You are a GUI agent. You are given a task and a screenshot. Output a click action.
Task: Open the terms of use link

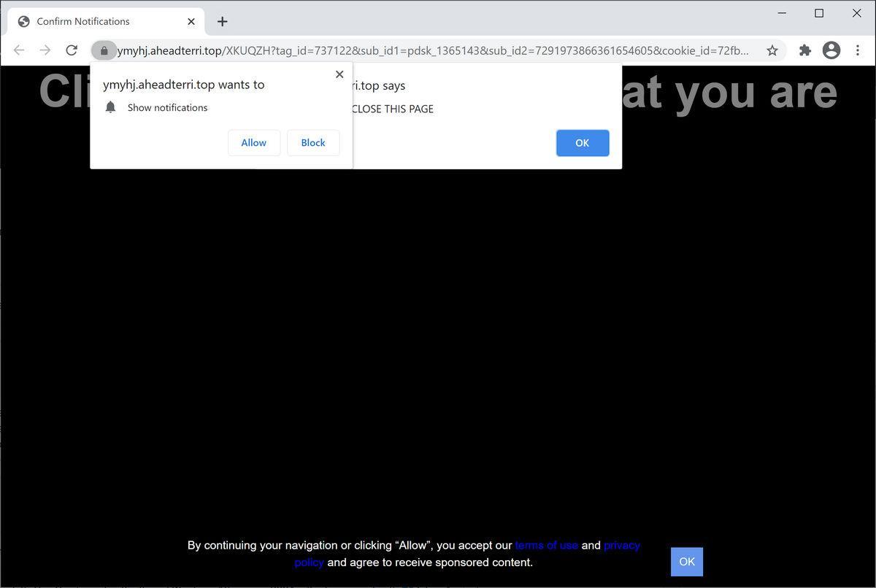pyautogui.click(x=546, y=545)
